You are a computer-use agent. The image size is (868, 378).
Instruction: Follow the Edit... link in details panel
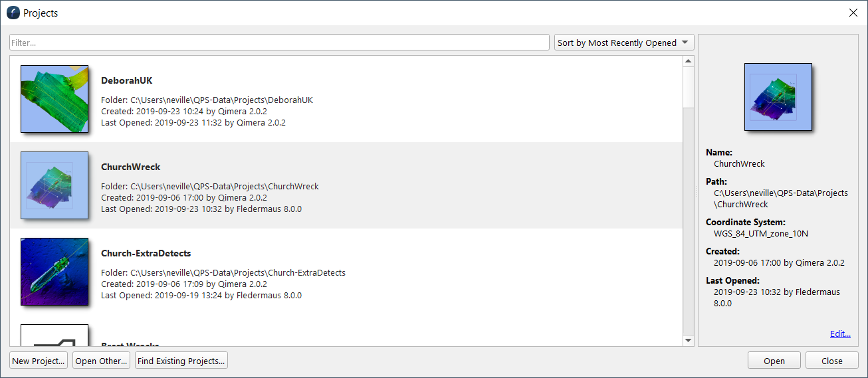pyautogui.click(x=840, y=333)
